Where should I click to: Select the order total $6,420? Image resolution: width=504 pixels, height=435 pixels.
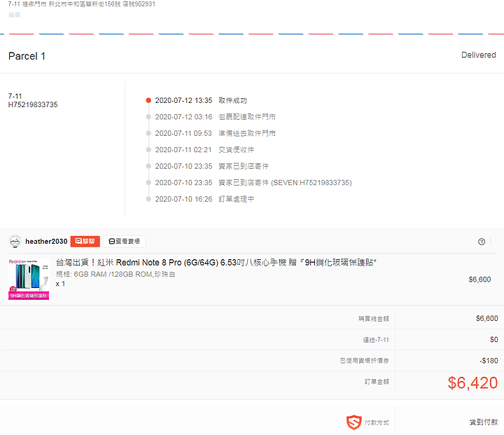472,383
